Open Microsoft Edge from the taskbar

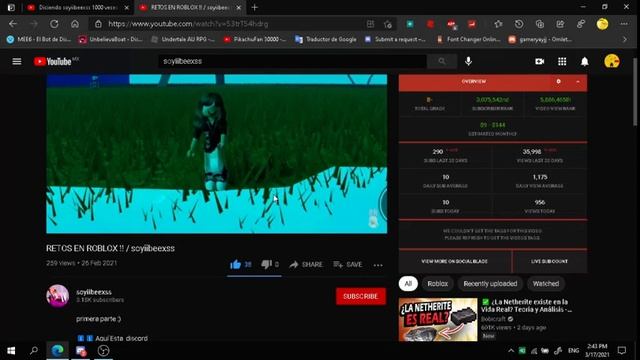[57, 351]
